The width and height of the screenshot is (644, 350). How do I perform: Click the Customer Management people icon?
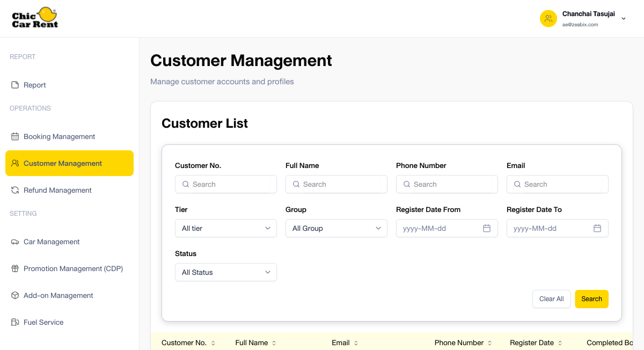15,163
